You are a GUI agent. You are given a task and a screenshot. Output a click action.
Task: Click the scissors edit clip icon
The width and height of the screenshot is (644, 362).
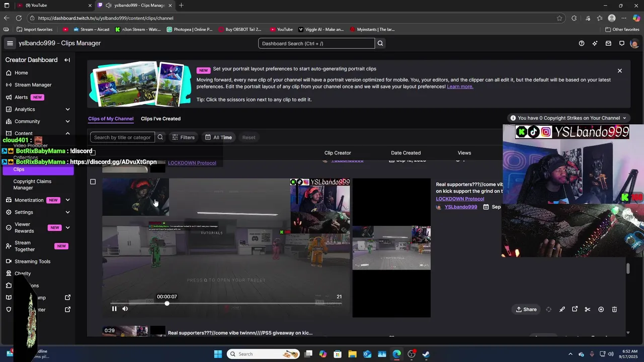coord(587,309)
